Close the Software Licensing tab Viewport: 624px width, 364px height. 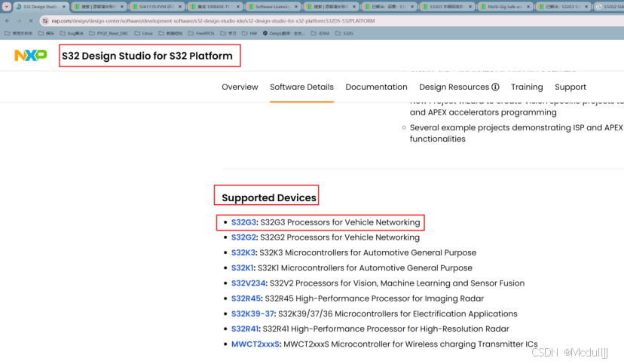click(x=296, y=7)
